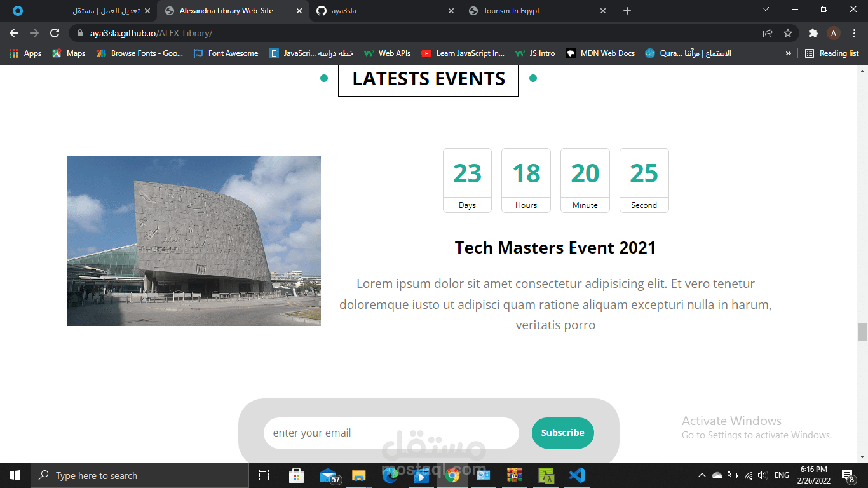This screenshot has width=868, height=488.
Task: Open the clock showing 6:16 PM
Action: (x=814, y=475)
